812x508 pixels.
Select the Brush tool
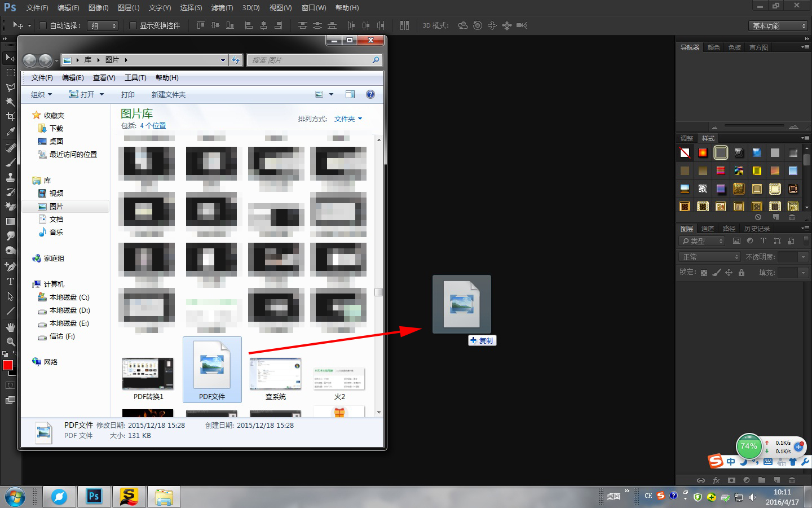click(x=10, y=163)
